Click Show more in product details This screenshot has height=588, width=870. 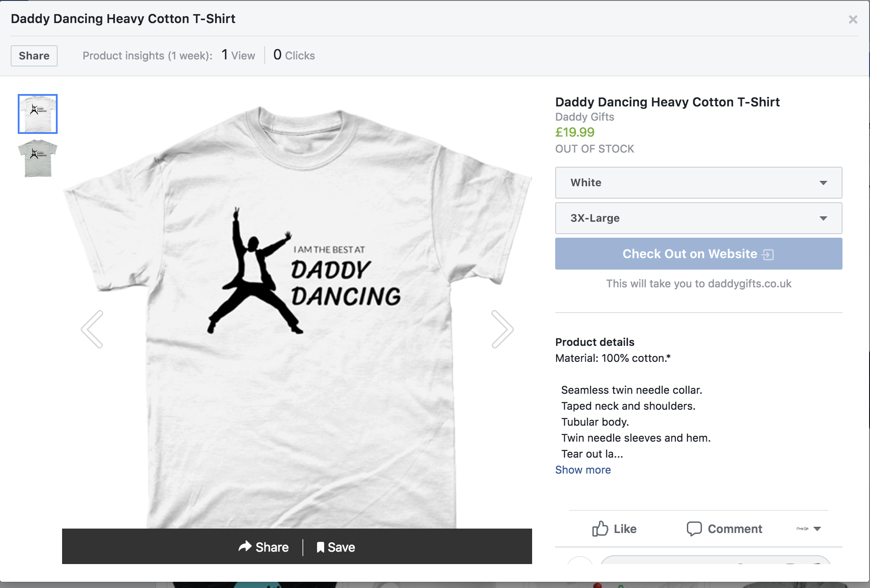[x=583, y=470]
